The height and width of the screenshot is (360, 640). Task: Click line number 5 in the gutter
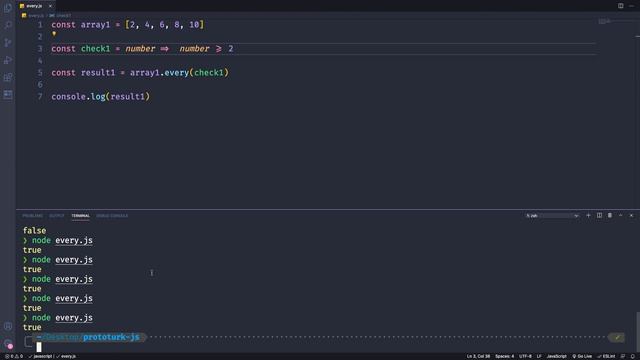click(40, 73)
